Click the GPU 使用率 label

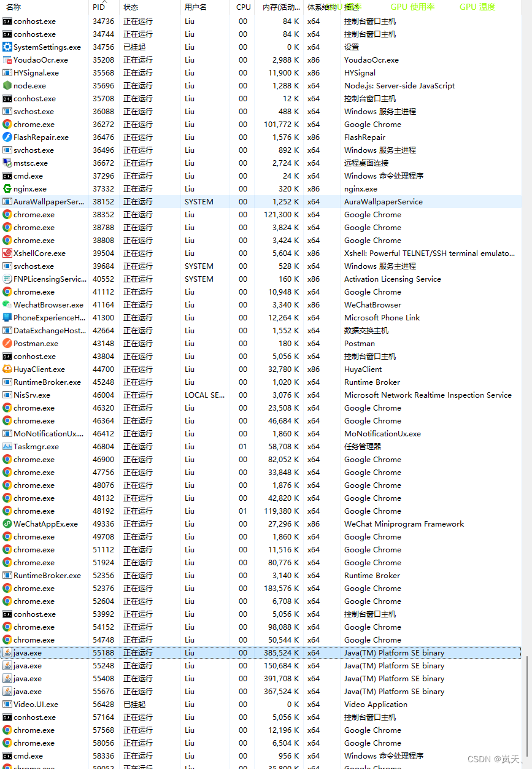pos(412,7)
